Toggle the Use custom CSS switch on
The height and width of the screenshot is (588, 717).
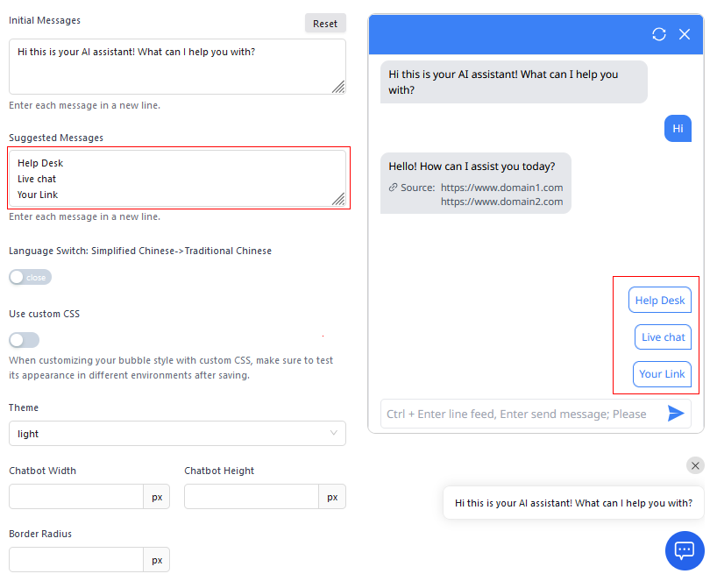pyautogui.click(x=24, y=340)
